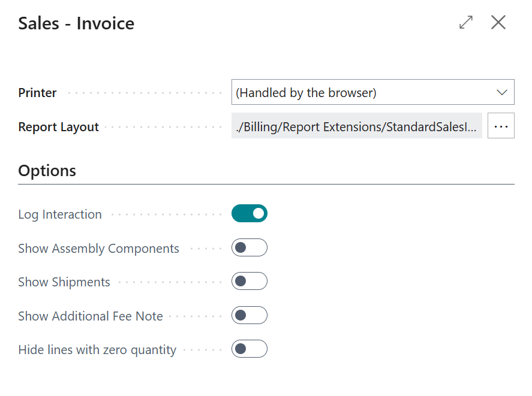
Task: Enable the Show Additional Fee Note switch
Action: 250,315
